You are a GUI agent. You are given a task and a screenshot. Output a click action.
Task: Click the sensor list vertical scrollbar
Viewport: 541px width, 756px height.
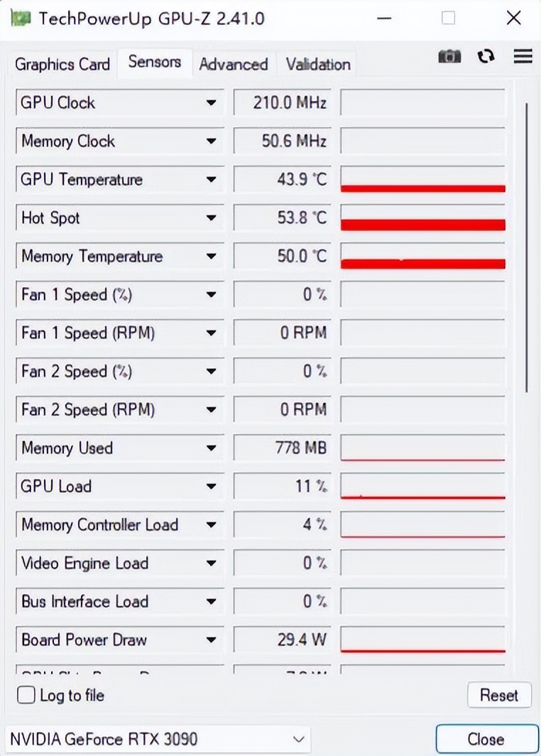(526, 249)
